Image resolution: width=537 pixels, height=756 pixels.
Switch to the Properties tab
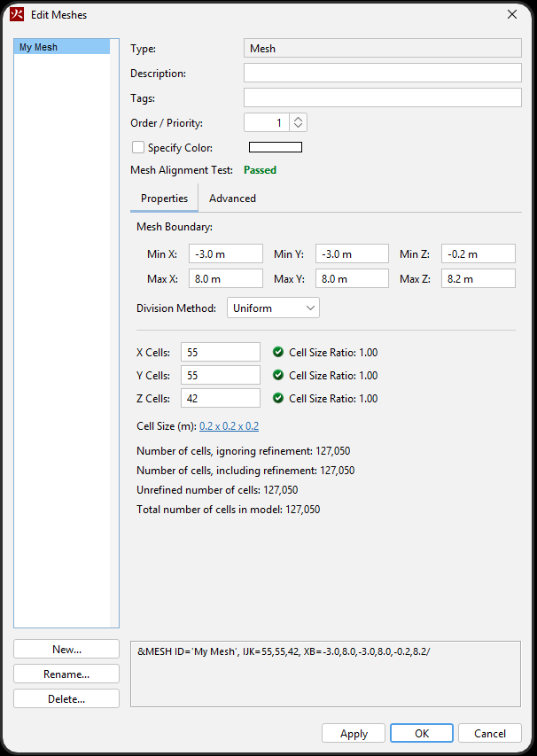(x=164, y=199)
